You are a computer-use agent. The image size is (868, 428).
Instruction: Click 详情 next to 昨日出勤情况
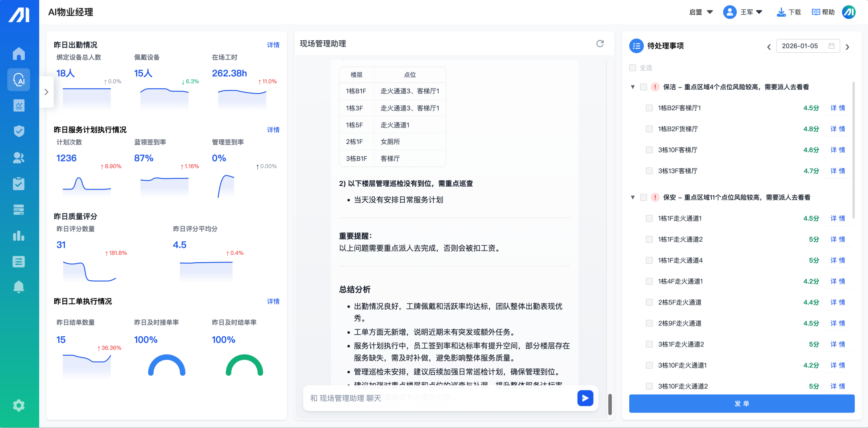click(x=273, y=45)
